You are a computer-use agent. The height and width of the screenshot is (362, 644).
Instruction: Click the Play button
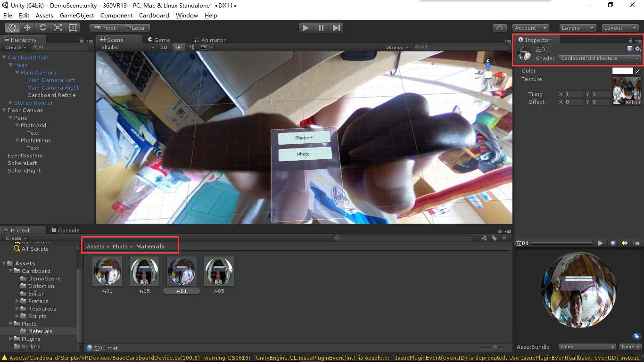tap(306, 28)
